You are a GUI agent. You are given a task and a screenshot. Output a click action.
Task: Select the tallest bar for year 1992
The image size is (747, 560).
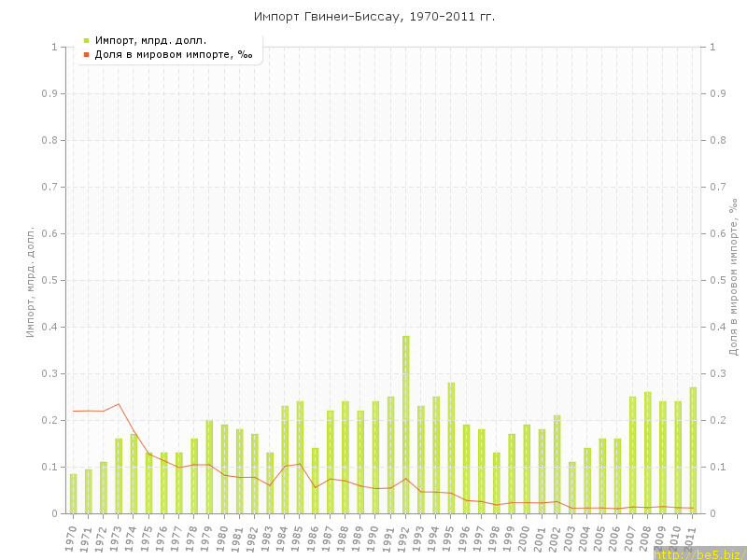point(405,425)
